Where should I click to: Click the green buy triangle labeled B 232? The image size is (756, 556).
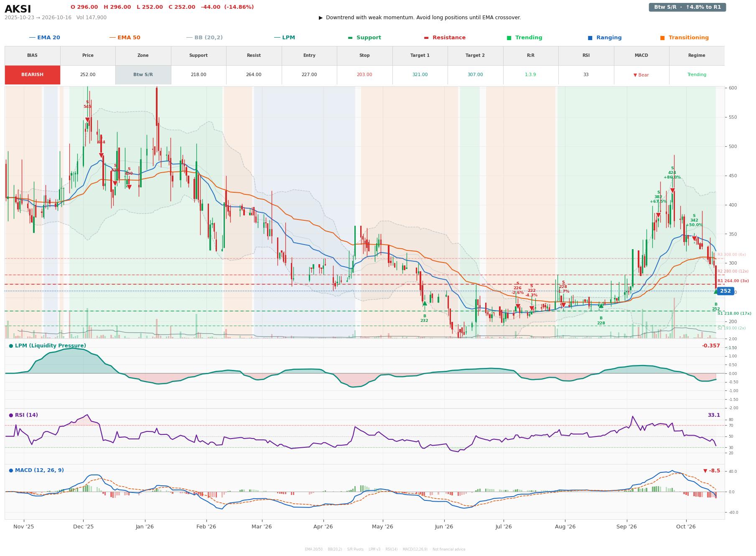(x=425, y=303)
